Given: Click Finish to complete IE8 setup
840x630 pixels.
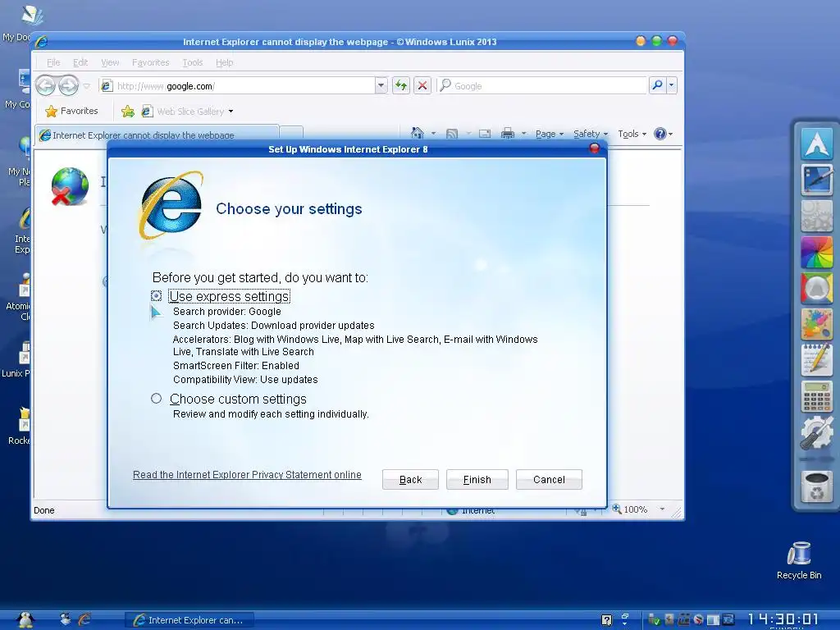Looking at the screenshot, I should 477,479.
